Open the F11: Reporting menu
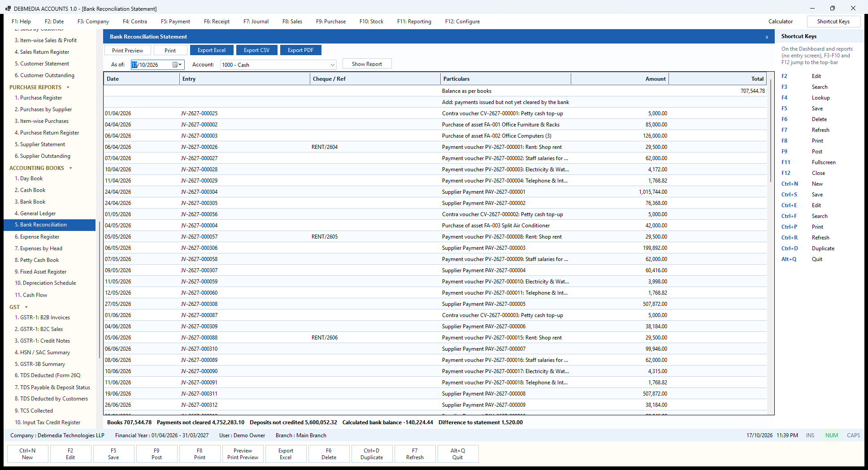 coord(414,22)
